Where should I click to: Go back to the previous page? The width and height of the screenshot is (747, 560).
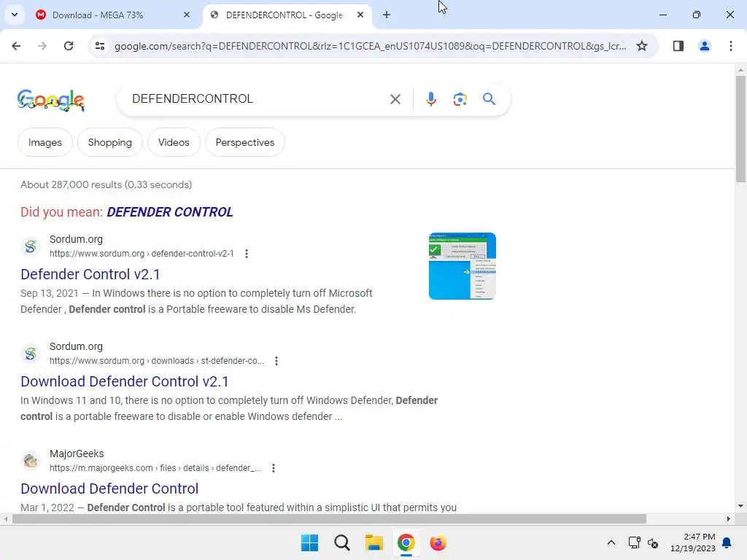pyautogui.click(x=16, y=46)
